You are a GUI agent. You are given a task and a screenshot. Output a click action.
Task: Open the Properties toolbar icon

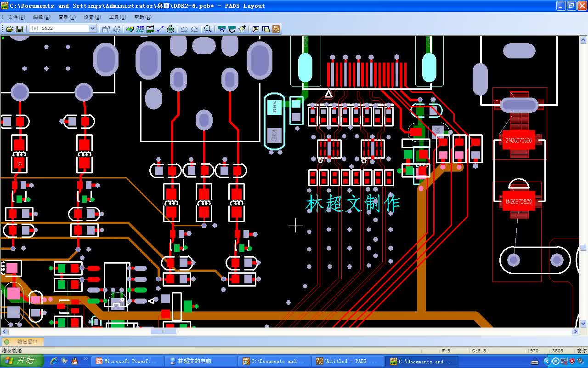pyautogui.click(x=106, y=29)
